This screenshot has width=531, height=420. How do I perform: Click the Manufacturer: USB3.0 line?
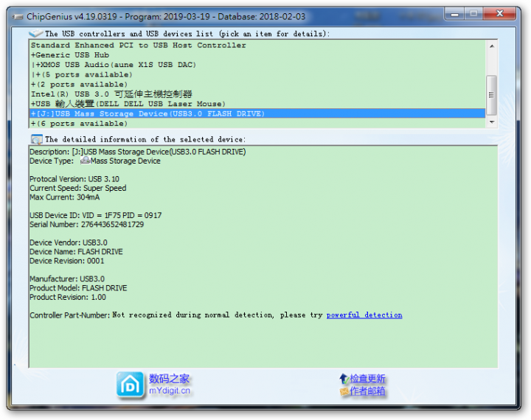coord(67,279)
